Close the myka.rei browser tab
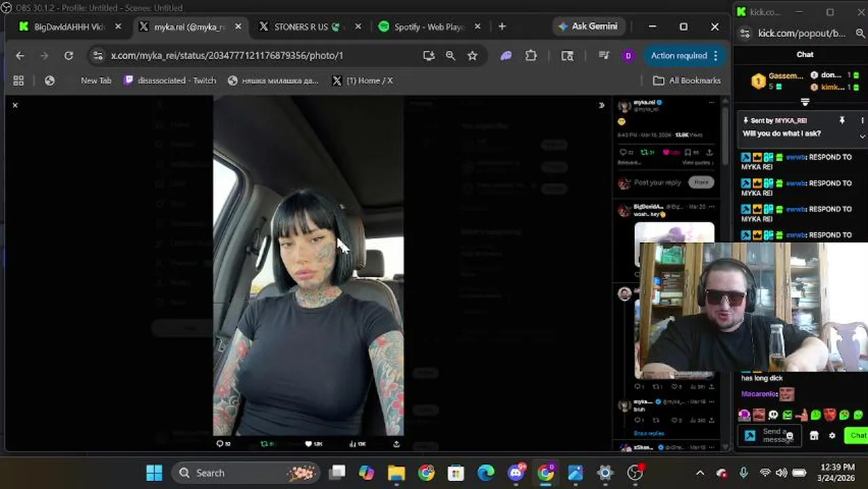The width and height of the screenshot is (868, 489). click(x=238, y=26)
